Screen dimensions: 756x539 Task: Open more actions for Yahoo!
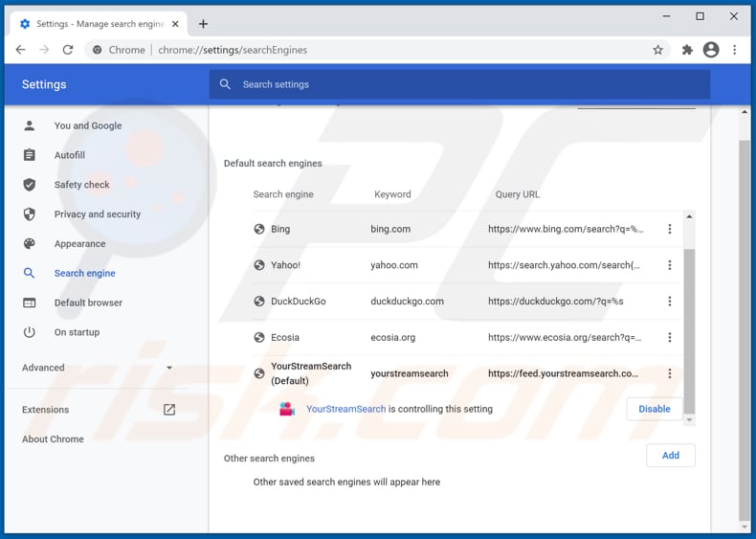coord(670,265)
